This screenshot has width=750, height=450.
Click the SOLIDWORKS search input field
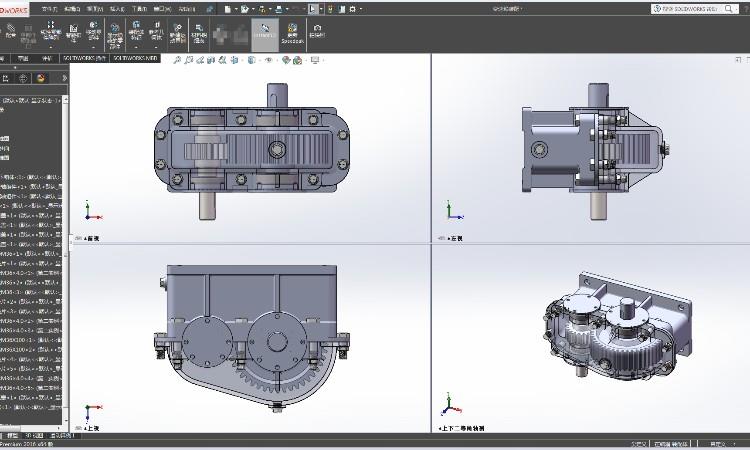690,8
